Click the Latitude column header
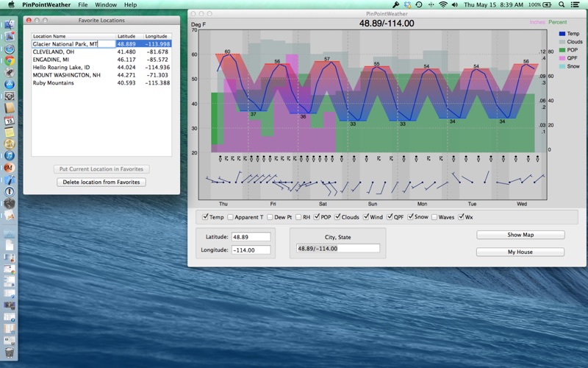Image resolution: width=588 pixels, height=368 pixels. (130, 36)
